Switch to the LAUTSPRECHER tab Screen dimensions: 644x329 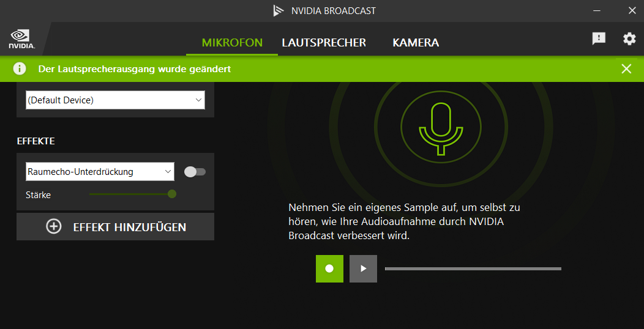[x=324, y=43]
